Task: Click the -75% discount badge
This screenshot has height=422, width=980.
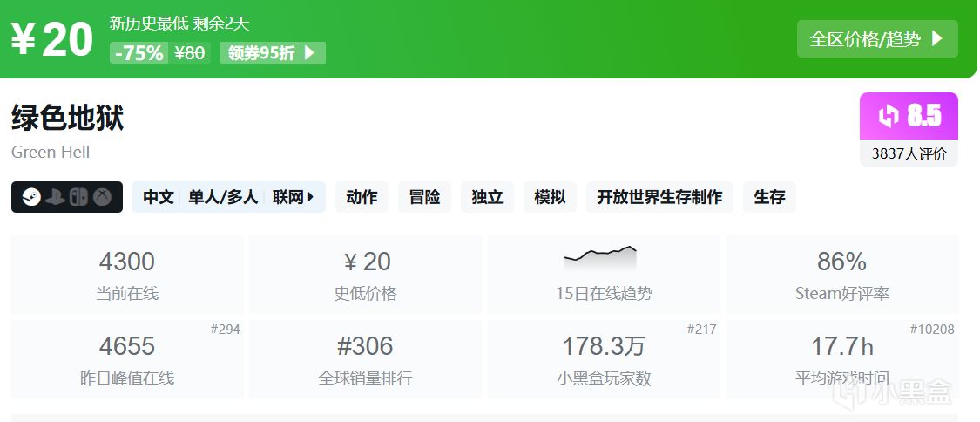Action: (x=139, y=53)
